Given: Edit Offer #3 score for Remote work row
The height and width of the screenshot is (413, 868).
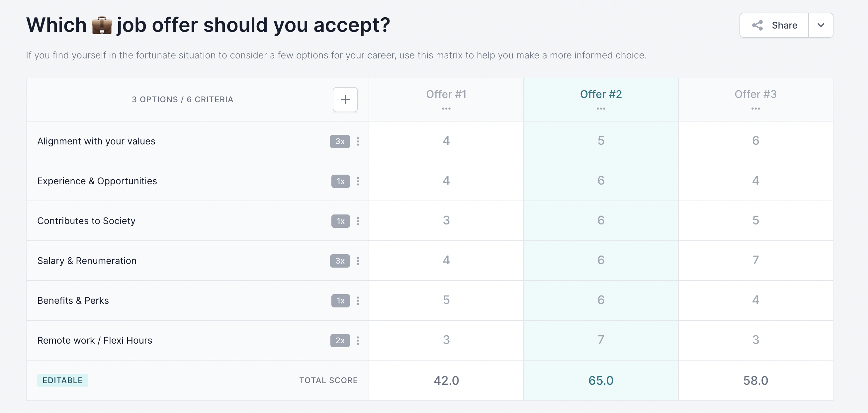Looking at the screenshot, I should (755, 340).
